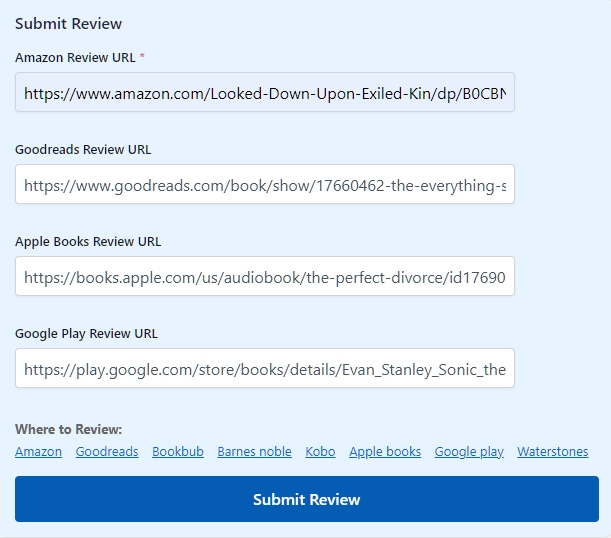
Task: Click the 'Goodreads Review URL' field label
Action: (83, 150)
